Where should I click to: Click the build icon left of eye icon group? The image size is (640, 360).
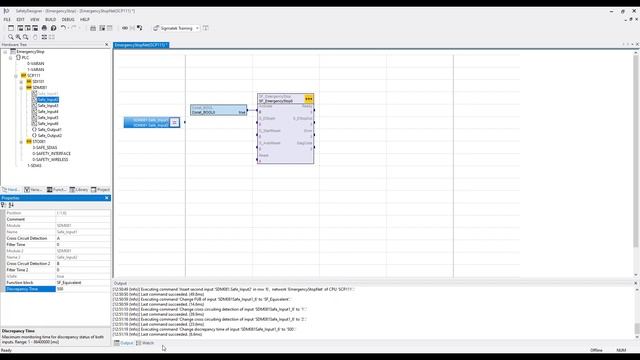[93, 28]
